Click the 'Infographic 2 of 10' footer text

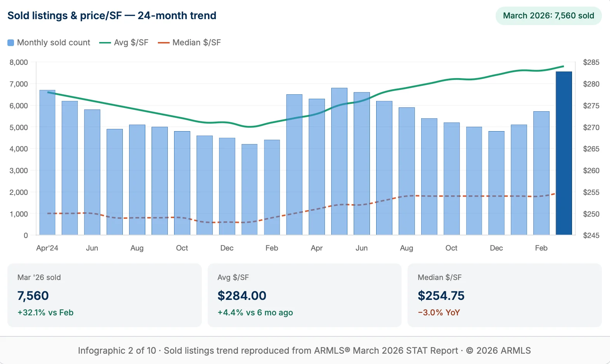[x=117, y=351]
